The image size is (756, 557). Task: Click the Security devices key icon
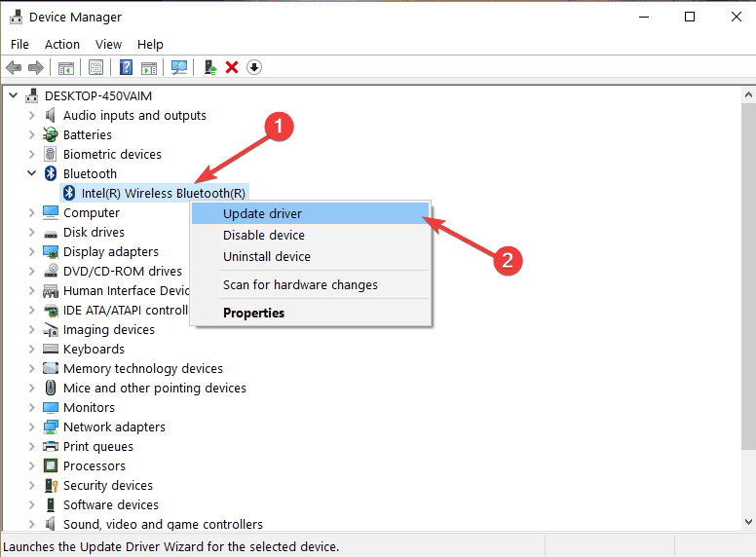(x=51, y=485)
